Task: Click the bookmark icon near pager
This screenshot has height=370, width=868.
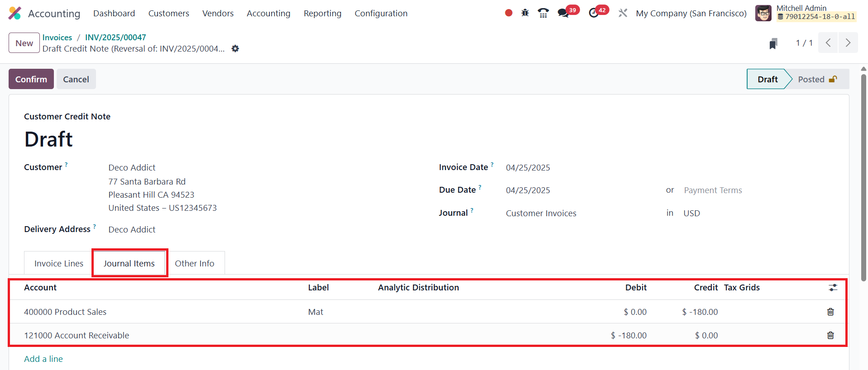Action: [x=773, y=43]
